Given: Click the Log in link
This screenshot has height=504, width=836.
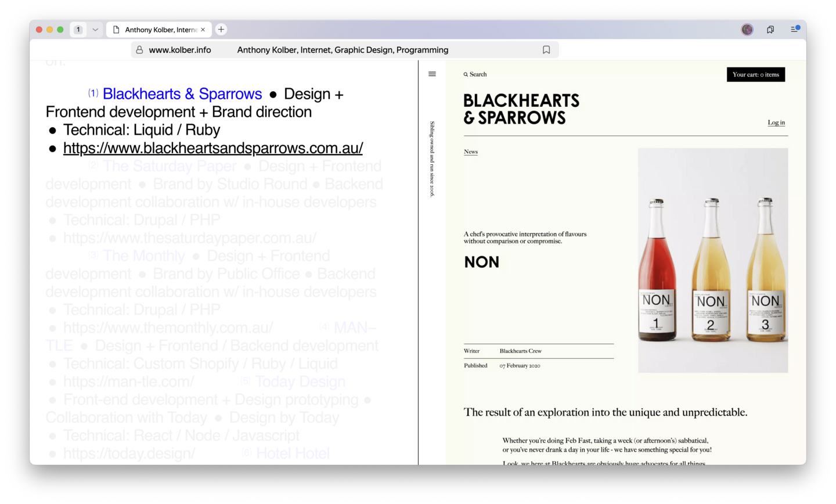Looking at the screenshot, I should [x=776, y=123].
